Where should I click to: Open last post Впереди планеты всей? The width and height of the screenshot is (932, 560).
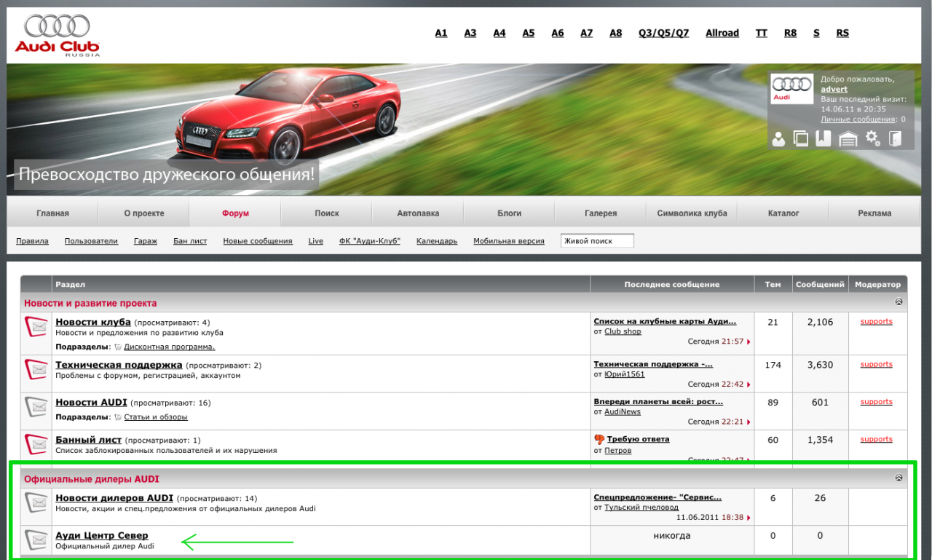pyautogui.click(x=658, y=401)
